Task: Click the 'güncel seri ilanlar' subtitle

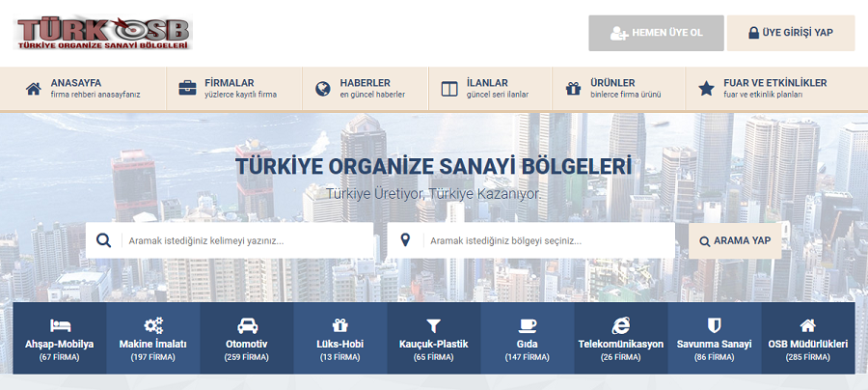Action: click(x=497, y=95)
